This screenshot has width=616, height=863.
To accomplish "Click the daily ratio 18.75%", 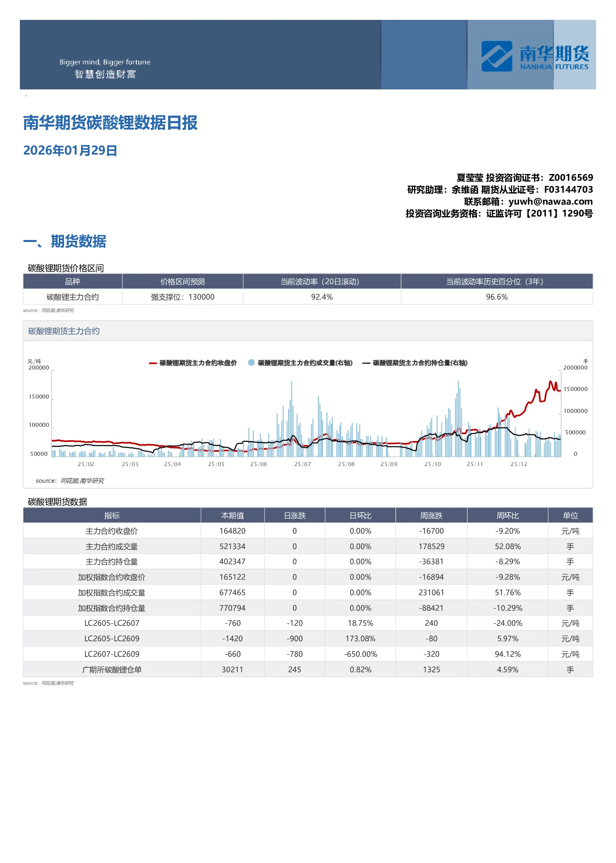I will point(360,623).
